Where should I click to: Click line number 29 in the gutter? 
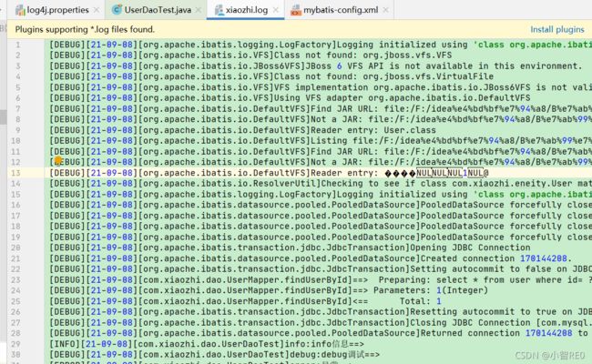15,344
